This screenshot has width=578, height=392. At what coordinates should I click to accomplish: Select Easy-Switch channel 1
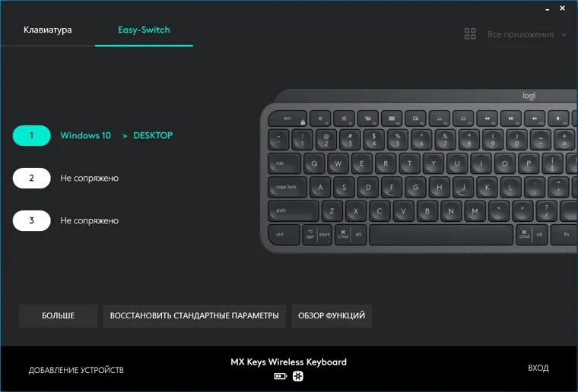(32, 135)
